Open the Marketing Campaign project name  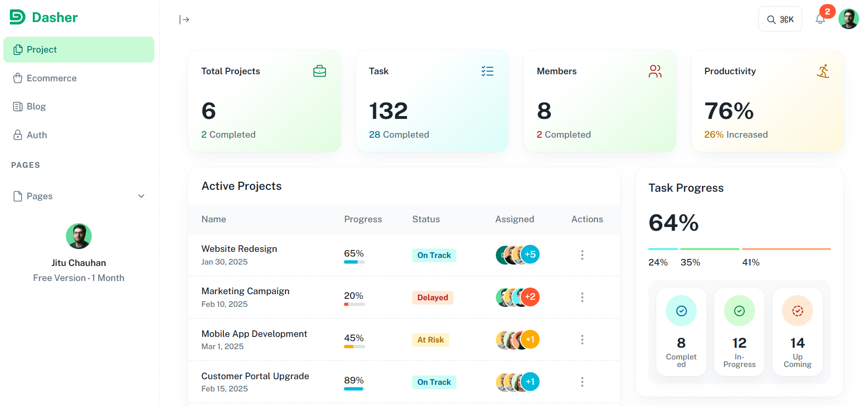pyautogui.click(x=245, y=291)
